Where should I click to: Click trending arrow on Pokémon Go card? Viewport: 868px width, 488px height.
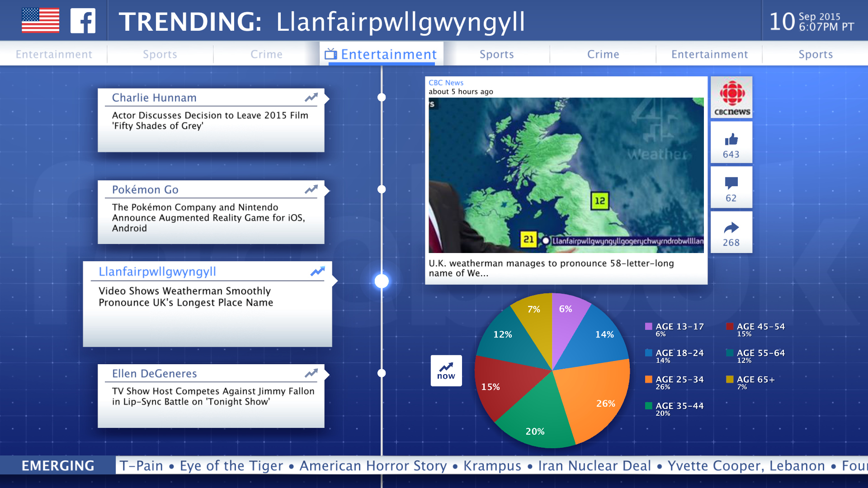coord(311,189)
